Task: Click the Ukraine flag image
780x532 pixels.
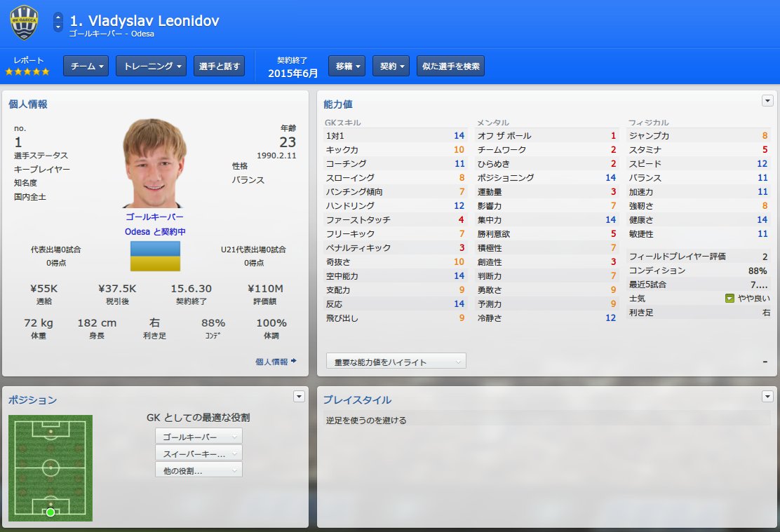Action: [155, 256]
